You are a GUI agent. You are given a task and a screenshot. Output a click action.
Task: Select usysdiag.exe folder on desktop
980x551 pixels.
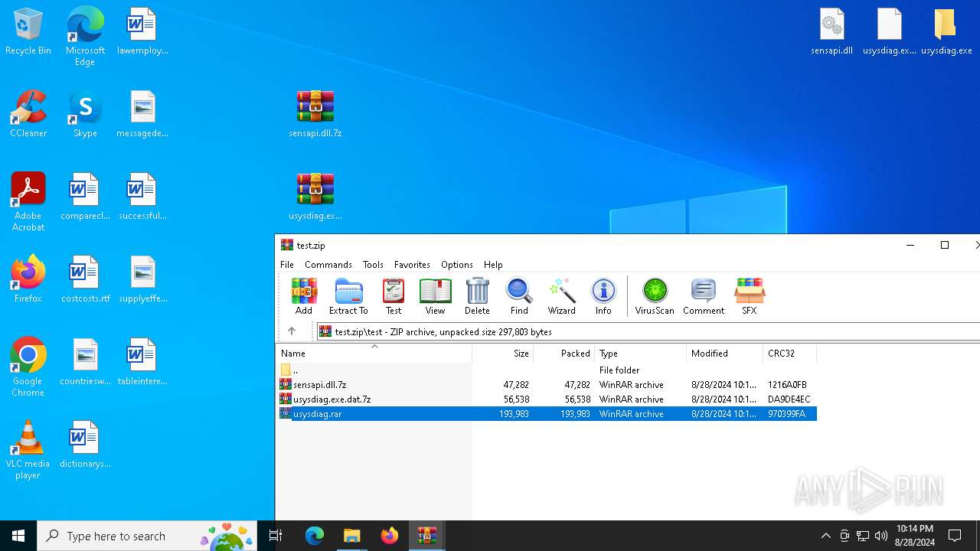946,31
